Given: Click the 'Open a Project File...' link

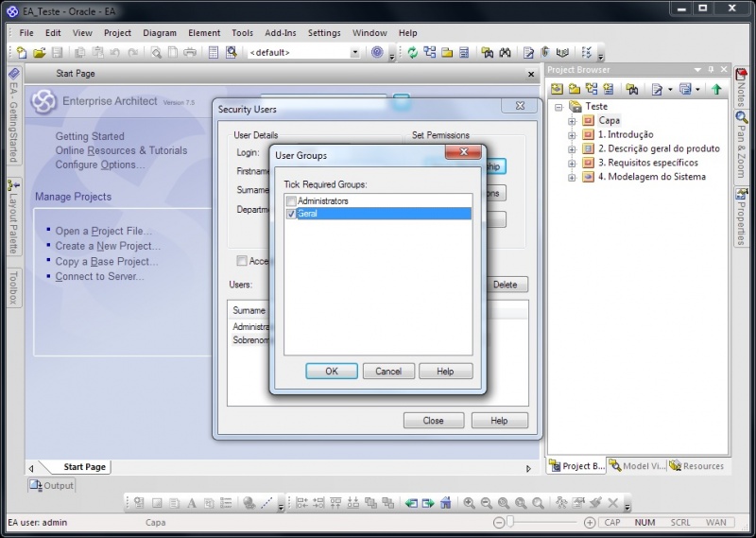Looking at the screenshot, I should coord(103,231).
